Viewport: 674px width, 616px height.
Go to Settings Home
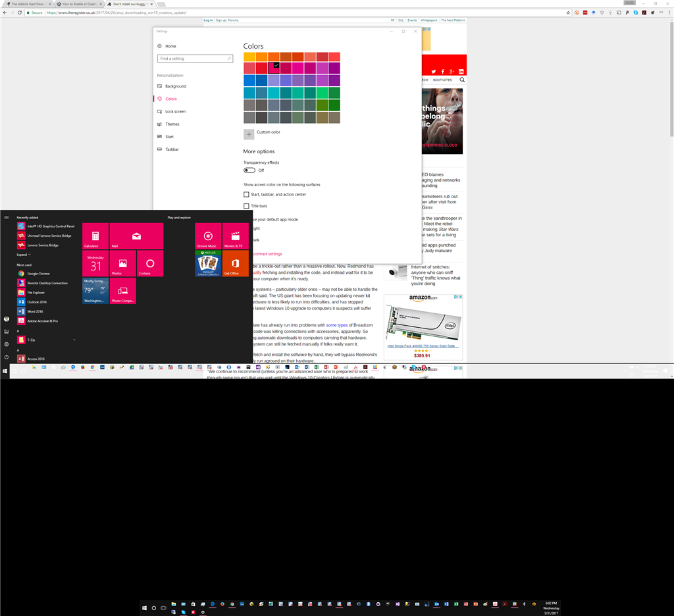167,46
